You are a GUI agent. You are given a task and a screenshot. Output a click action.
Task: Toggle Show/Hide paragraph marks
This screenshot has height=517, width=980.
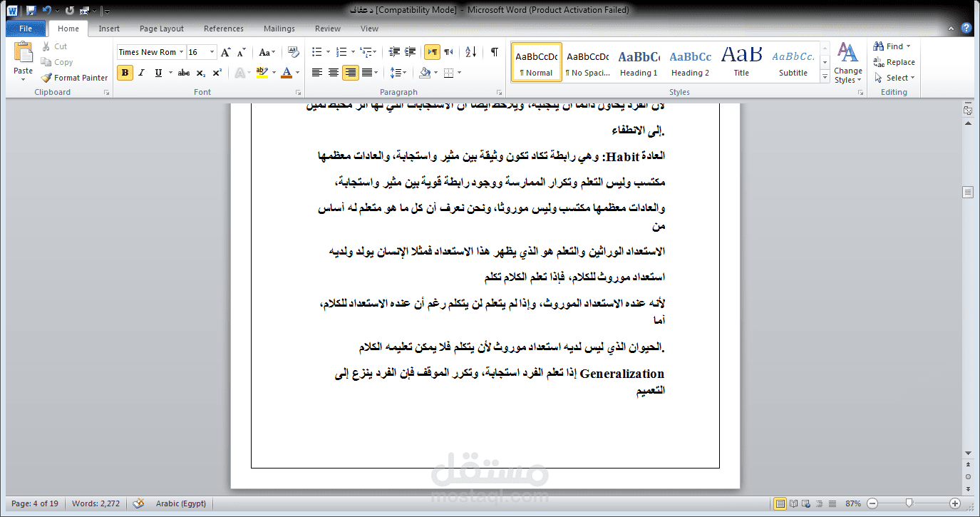(x=494, y=52)
